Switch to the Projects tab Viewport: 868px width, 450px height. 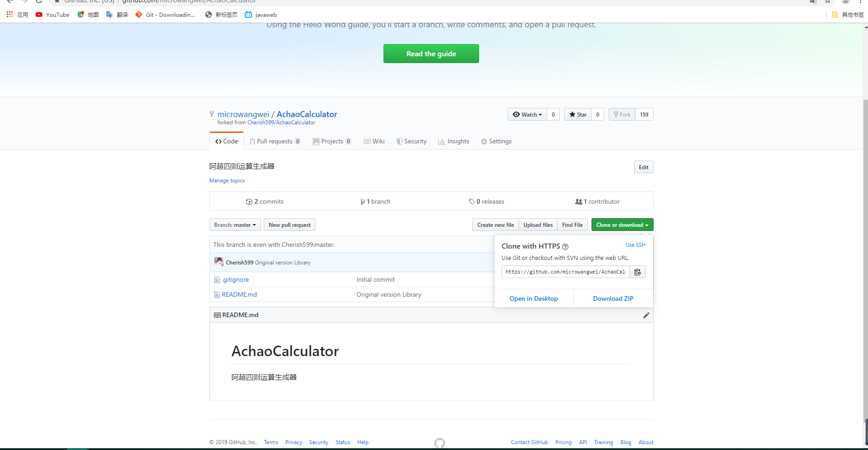(x=332, y=141)
